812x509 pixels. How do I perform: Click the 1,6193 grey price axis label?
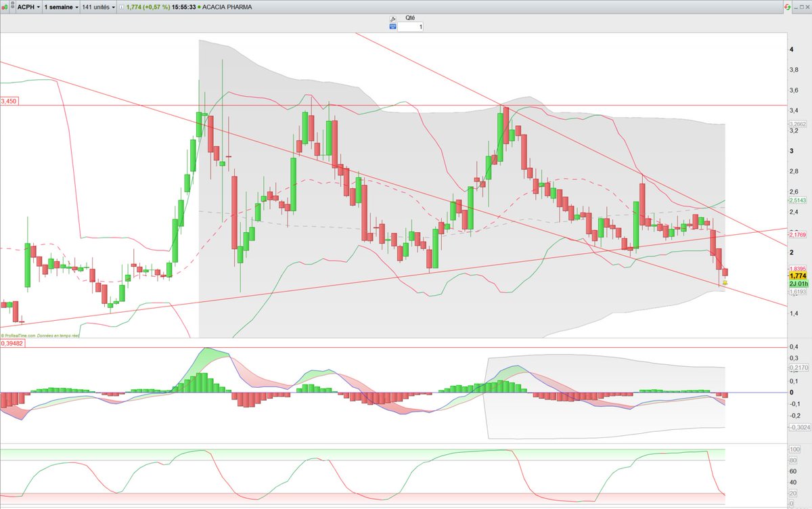(798, 292)
